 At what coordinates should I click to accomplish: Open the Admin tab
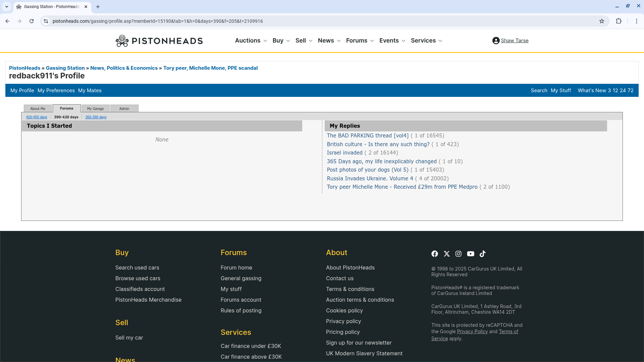pyautogui.click(x=124, y=109)
